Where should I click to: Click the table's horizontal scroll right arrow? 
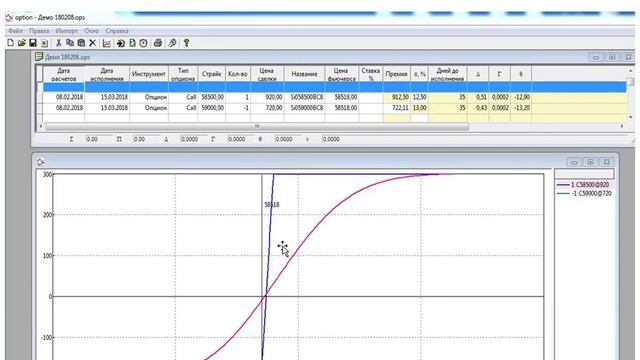click(x=622, y=126)
